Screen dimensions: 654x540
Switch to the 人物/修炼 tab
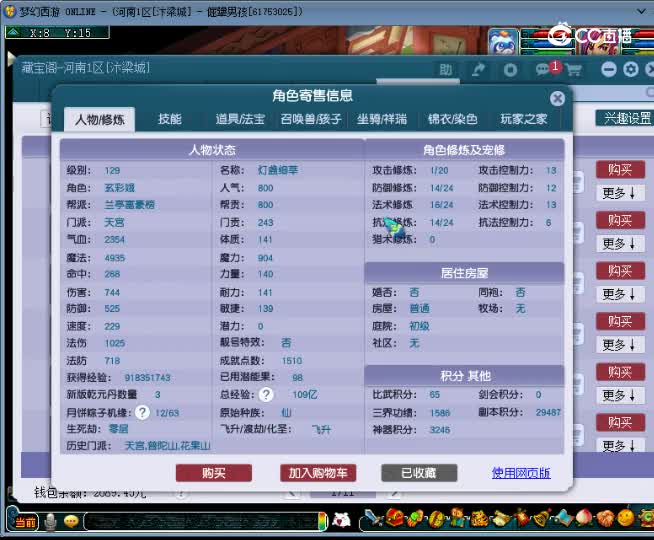(x=99, y=120)
